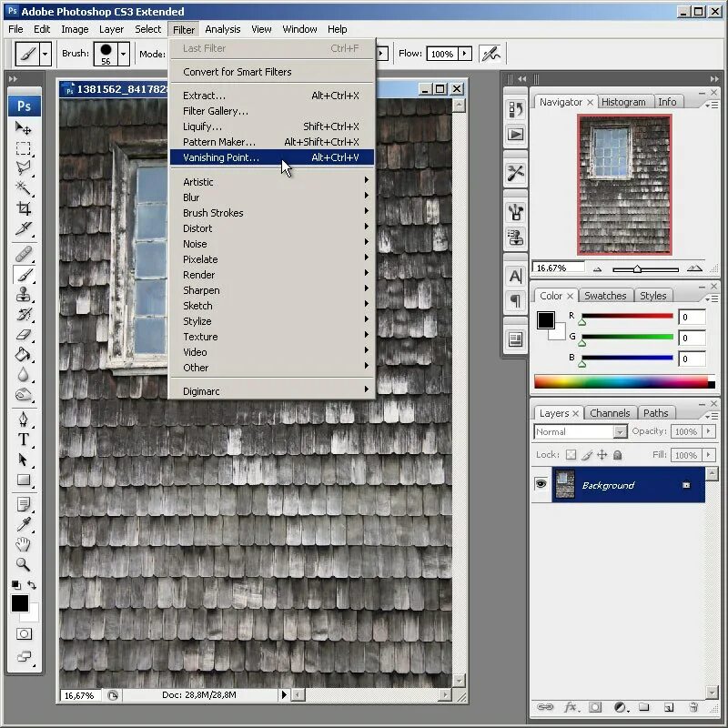The height and width of the screenshot is (728, 728).
Task: Select the Polygonal Lasso tool
Action: [x=23, y=167]
